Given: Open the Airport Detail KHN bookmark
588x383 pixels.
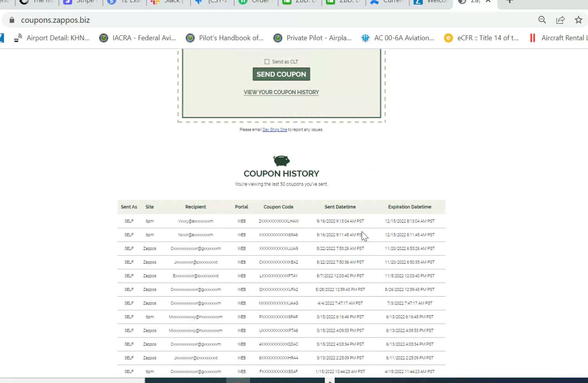Looking at the screenshot, I should 52,38.
